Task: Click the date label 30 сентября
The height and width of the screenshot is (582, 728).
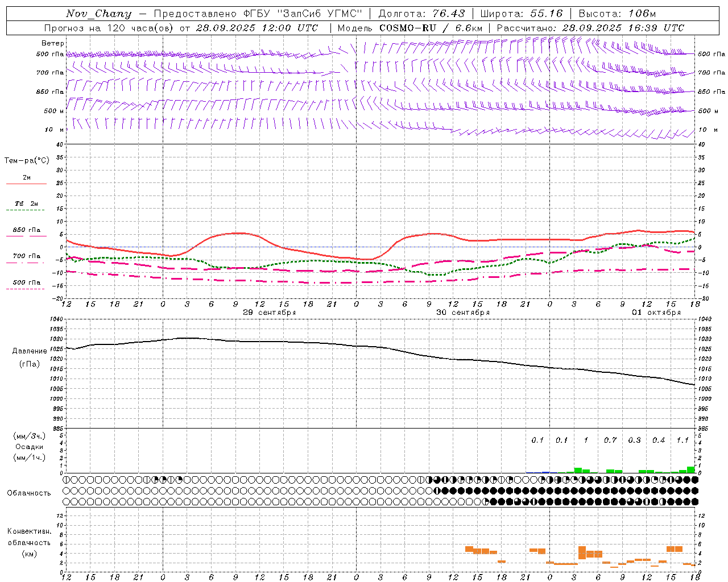Action: pos(463,313)
